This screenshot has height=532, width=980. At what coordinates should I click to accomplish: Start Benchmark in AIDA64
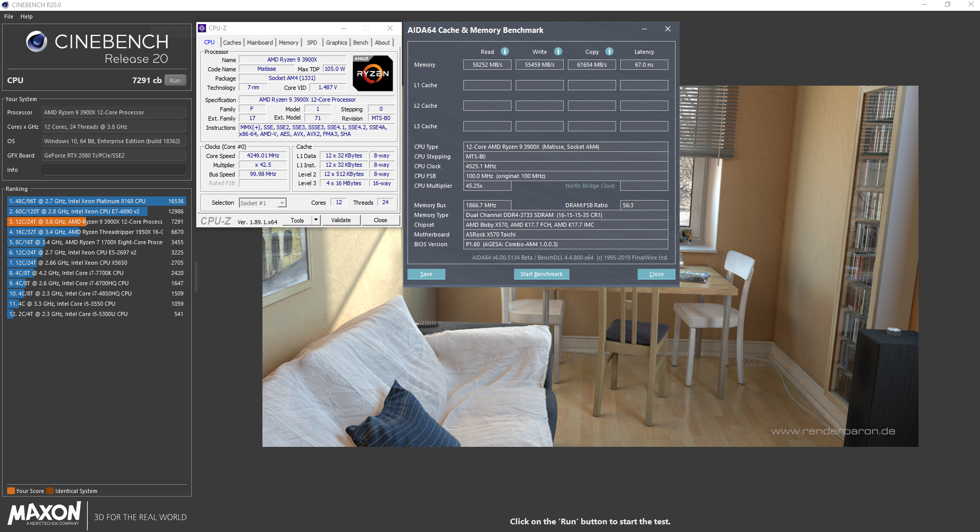tap(541, 274)
